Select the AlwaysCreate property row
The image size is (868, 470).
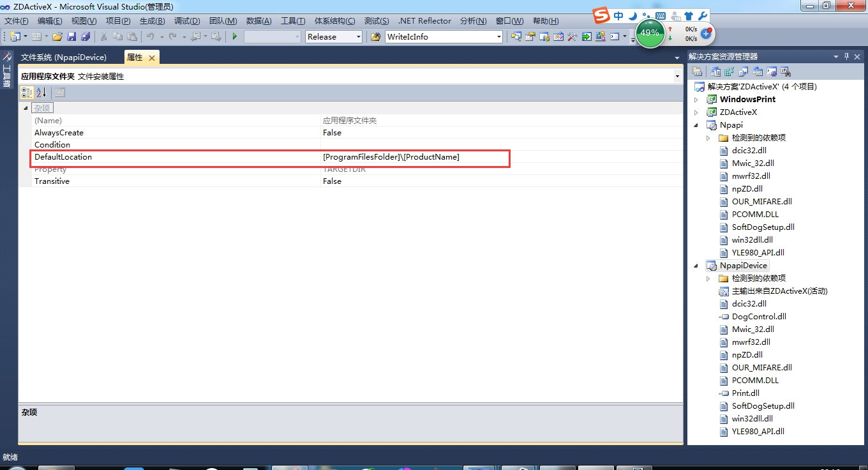(357, 133)
